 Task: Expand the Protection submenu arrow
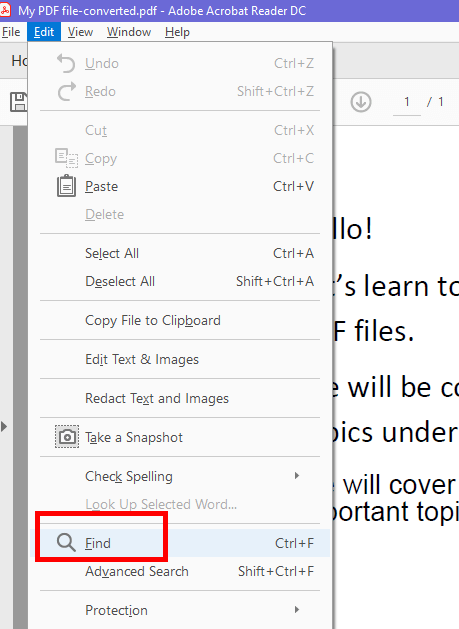click(297, 610)
